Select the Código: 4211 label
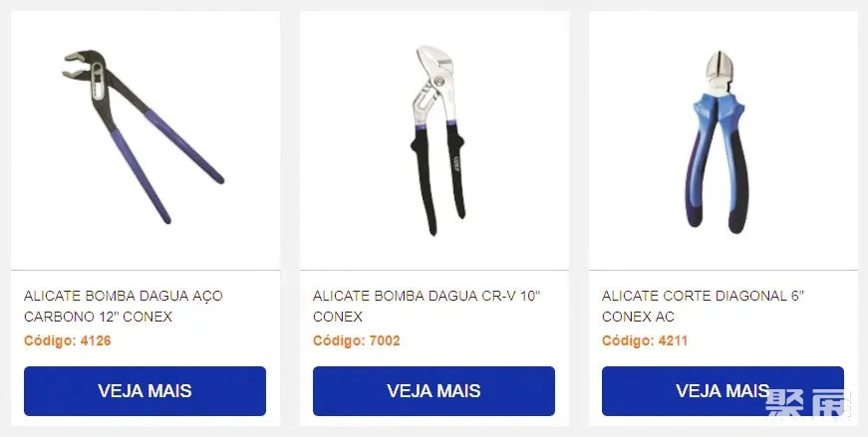This screenshot has height=437, width=868. (645, 340)
